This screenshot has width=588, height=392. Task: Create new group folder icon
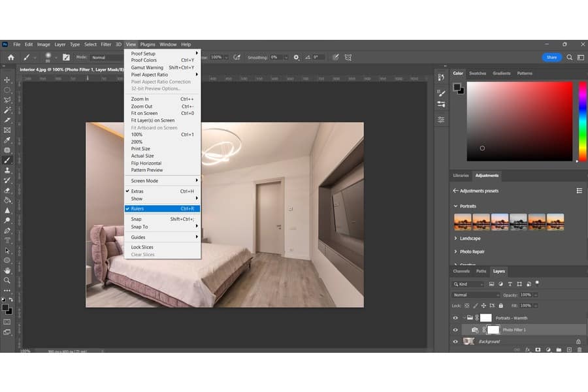click(559, 350)
